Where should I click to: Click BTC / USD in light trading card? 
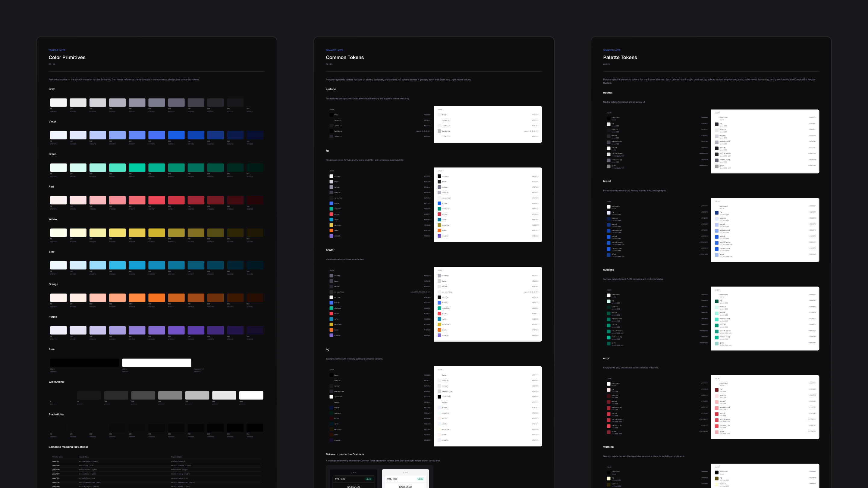click(x=392, y=479)
